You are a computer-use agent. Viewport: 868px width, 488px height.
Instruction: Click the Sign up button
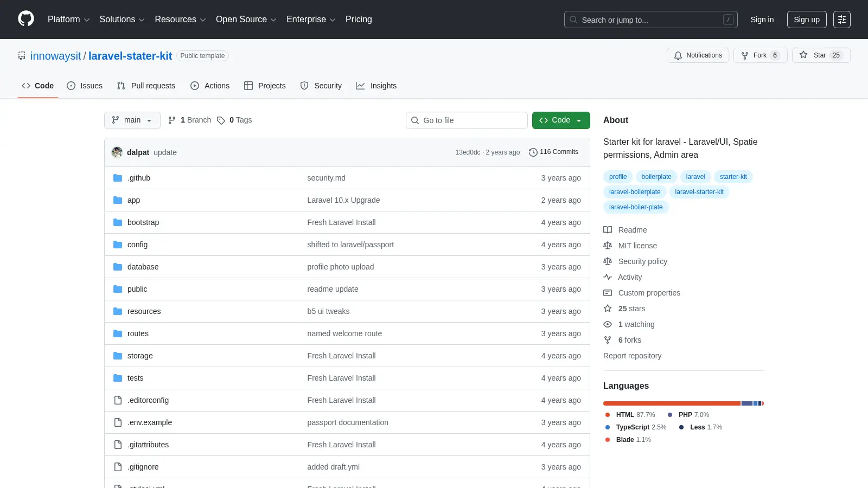pyautogui.click(x=807, y=20)
